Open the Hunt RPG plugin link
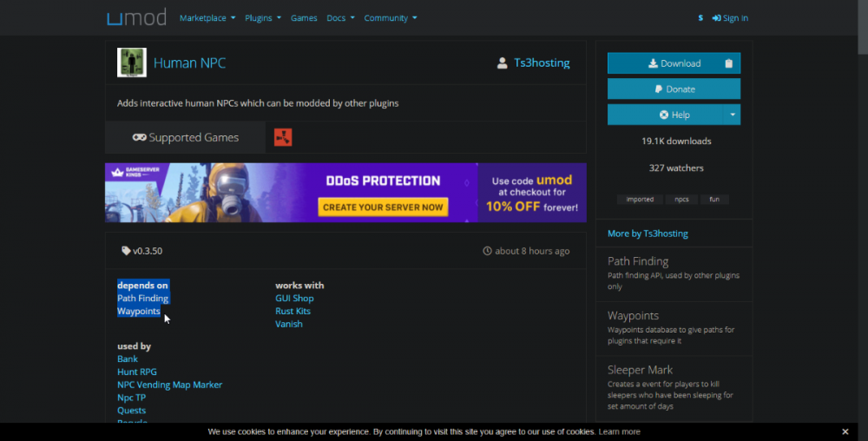 [x=137, y=372]
